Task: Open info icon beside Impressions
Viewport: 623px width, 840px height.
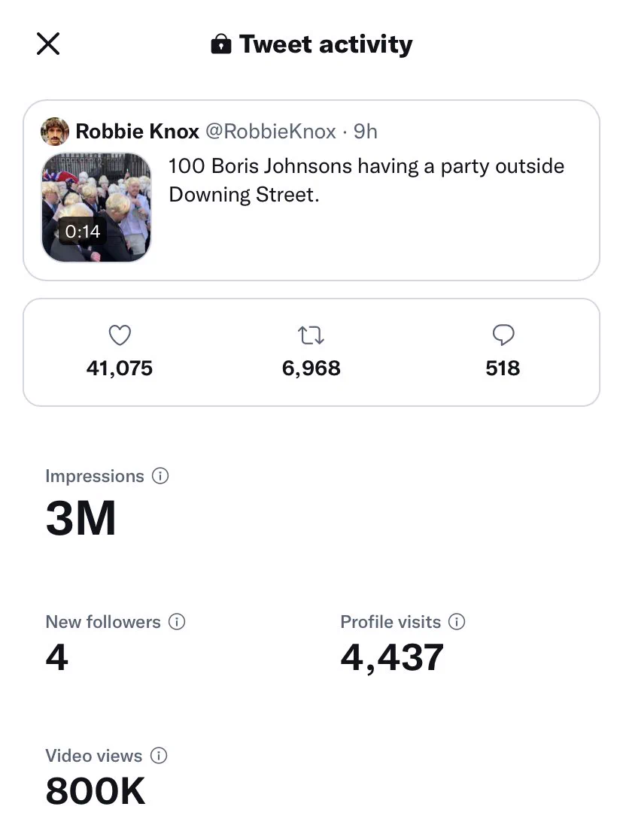Action: 160,476
